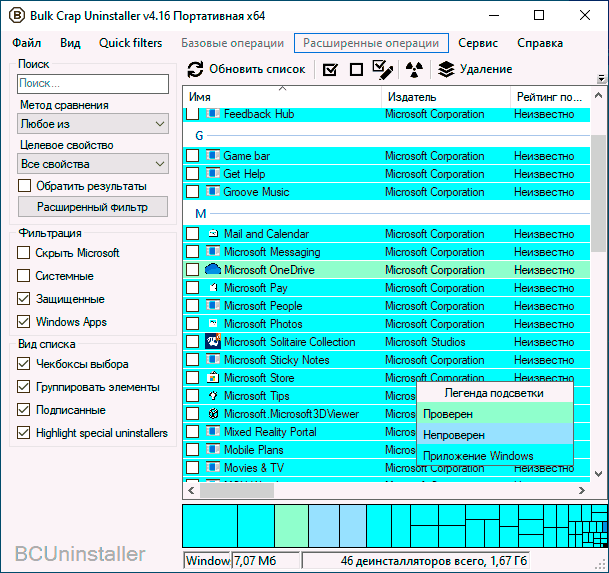The width and height of the screenshot is (609, 573).
Task: Click the Microsoft Messaging app icon
Action: click(213, 251)
